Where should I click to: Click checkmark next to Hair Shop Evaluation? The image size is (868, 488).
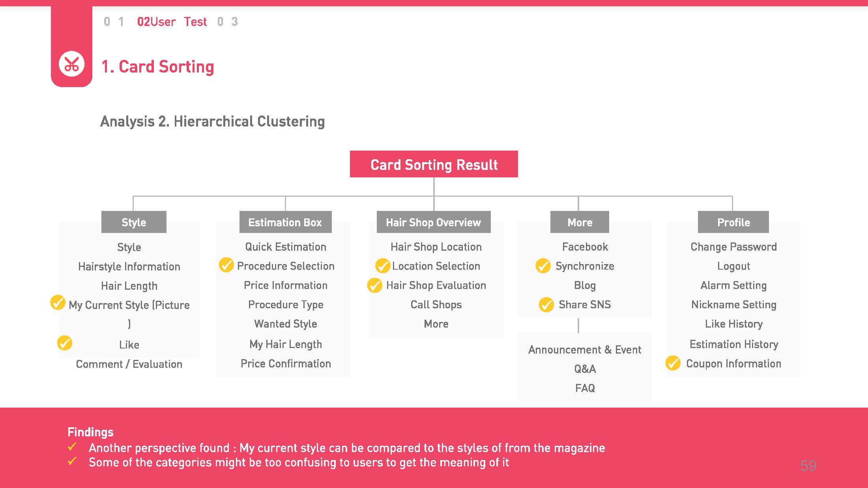point(374,285)
